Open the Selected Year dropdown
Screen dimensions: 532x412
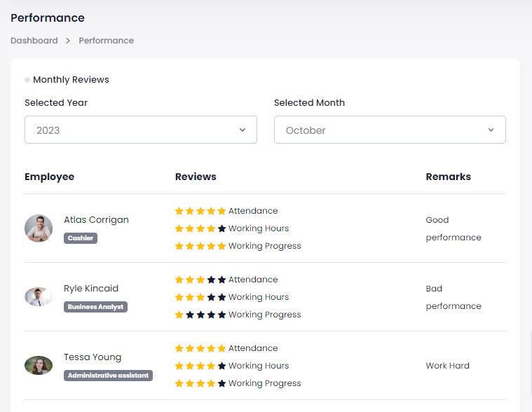point(140,130)
